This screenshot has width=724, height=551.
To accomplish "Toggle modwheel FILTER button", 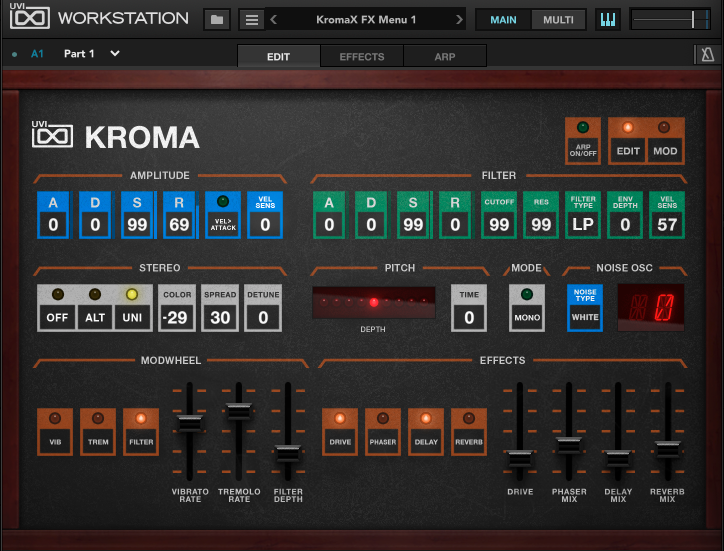I will (x=141, y=432).
